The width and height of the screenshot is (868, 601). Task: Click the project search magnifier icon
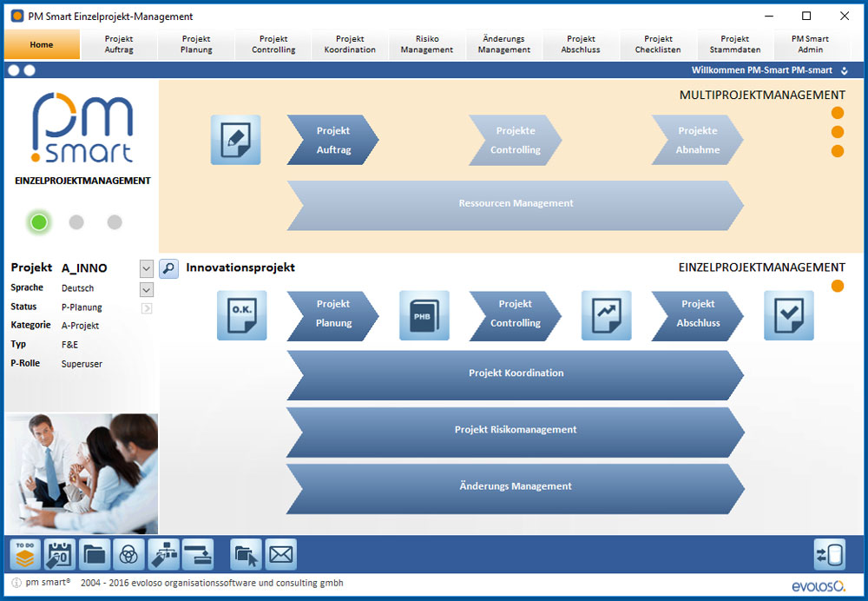168,268
